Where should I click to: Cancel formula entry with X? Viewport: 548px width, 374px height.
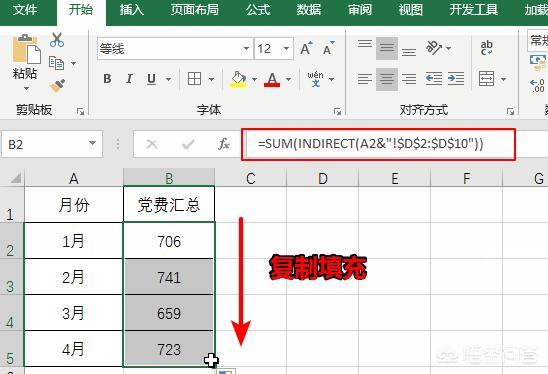coord(152,144)
